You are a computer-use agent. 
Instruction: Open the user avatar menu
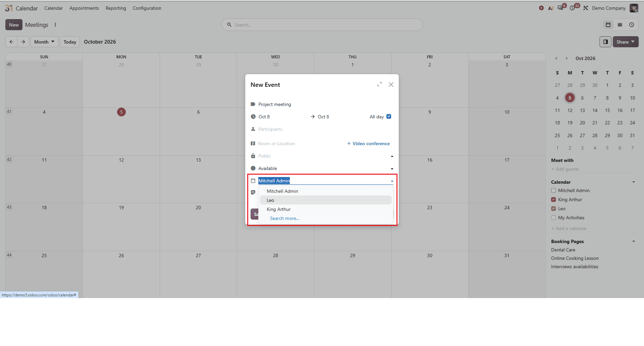coord(634,8)
